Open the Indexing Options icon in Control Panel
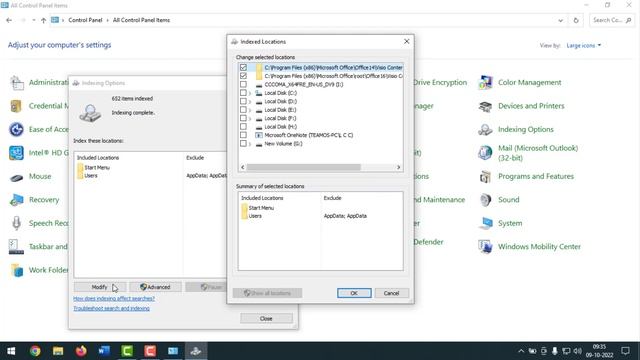Image resolution: width=640 pixels, height=360 pixels. (x=485, y=130)
